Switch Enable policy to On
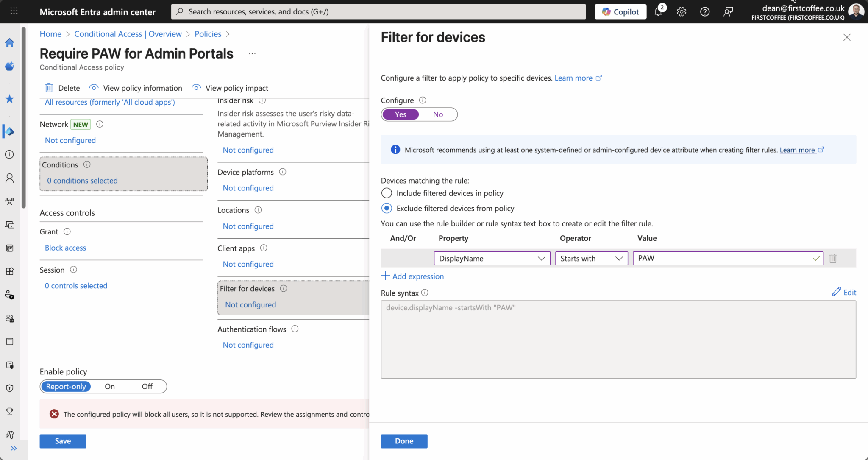This screenshot has height=460, width=868. pyautogui.click(x=109, y=386)
